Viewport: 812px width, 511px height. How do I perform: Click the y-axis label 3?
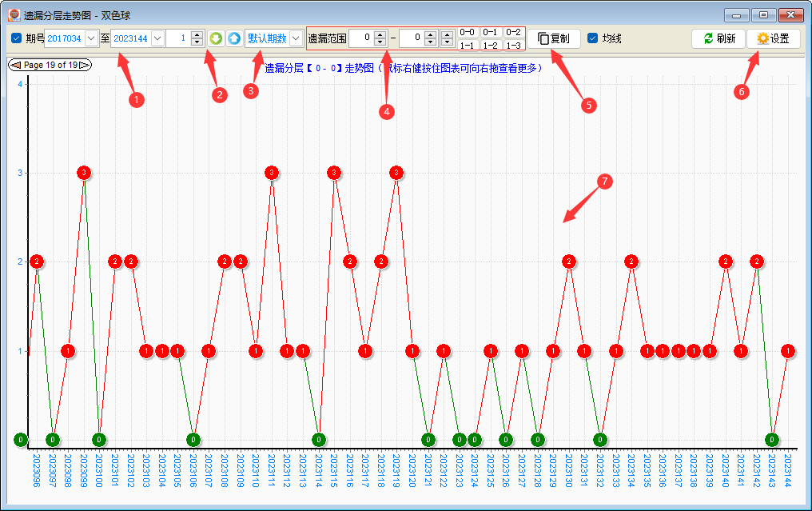pos(20,173)
